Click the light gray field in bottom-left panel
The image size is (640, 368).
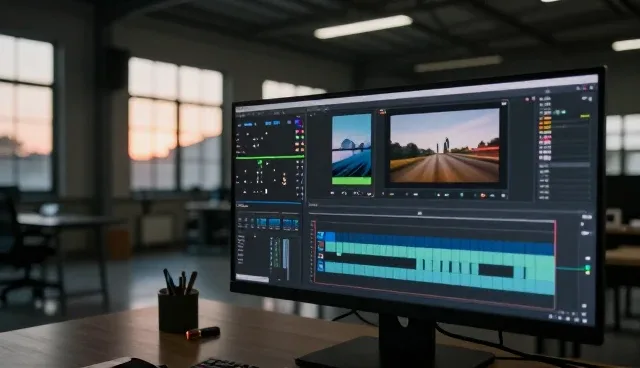click(252, 279)
